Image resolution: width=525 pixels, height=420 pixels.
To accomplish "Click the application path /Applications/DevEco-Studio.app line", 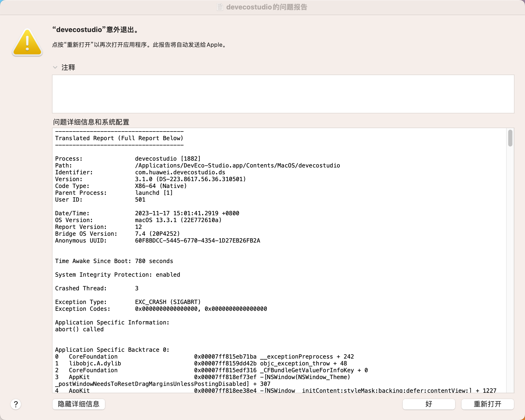I will pyautogui.click(x=238, y=166).
